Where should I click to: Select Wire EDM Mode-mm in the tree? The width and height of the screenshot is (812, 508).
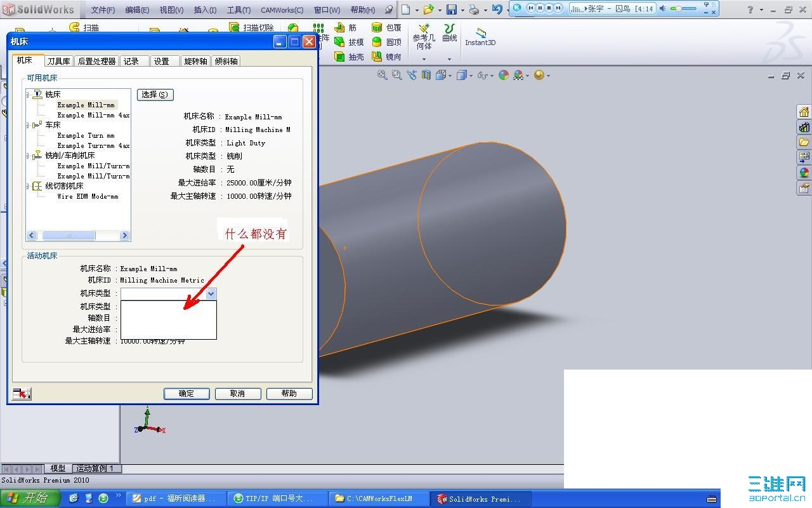click(88, 196)
